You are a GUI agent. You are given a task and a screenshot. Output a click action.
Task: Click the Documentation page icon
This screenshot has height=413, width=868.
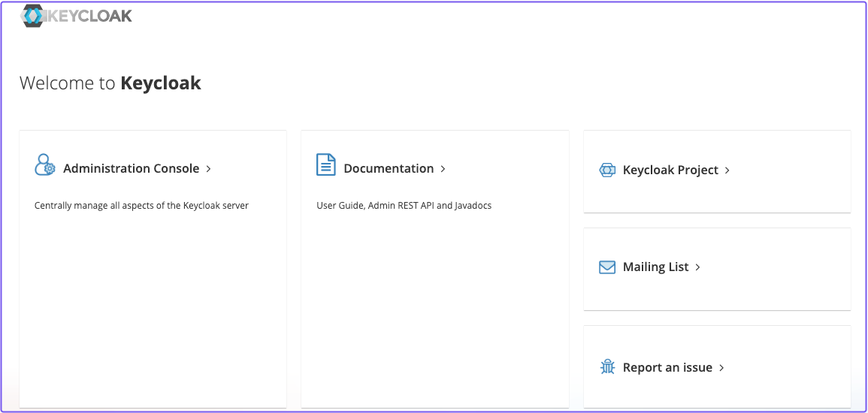[326, 164]
